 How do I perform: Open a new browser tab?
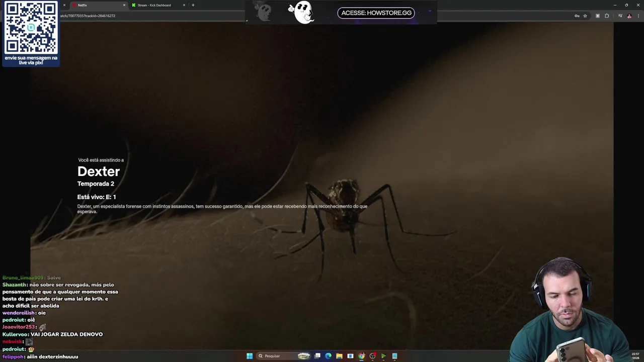click(x=193, y=5)
